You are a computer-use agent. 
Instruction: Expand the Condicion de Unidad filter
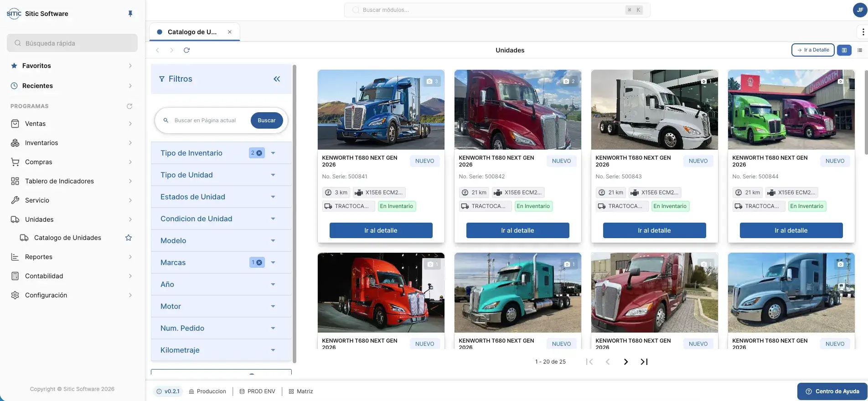(221, 219)
